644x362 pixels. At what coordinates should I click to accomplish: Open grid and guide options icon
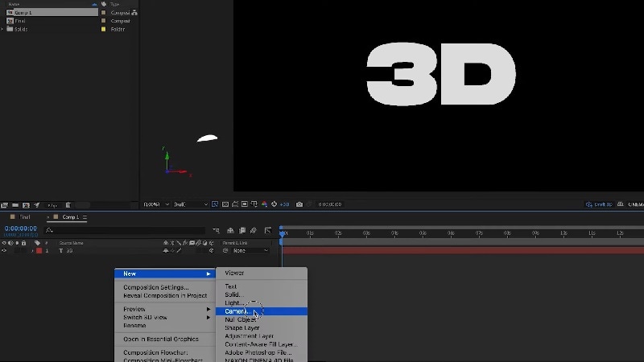click(254, 204)
